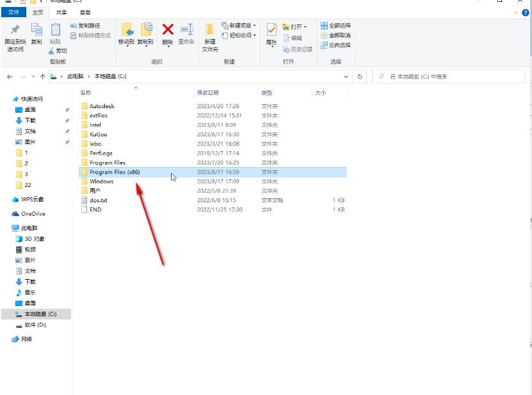Click This PC in address breadcrumb

tap(76, 76)
